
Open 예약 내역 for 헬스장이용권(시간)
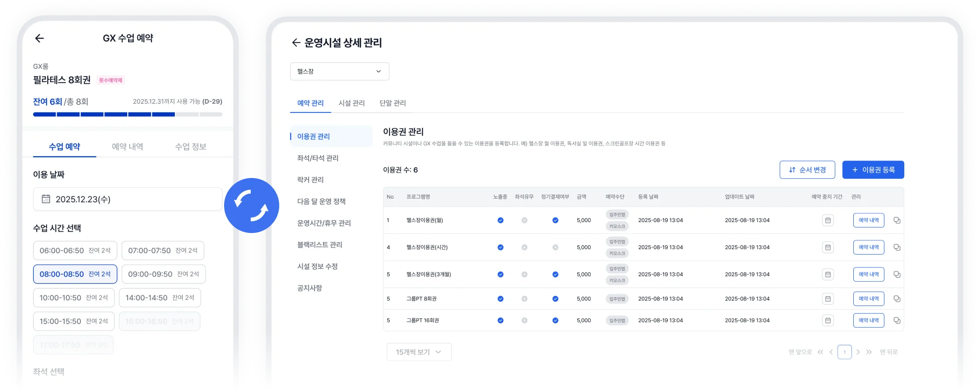click(868, 247)
